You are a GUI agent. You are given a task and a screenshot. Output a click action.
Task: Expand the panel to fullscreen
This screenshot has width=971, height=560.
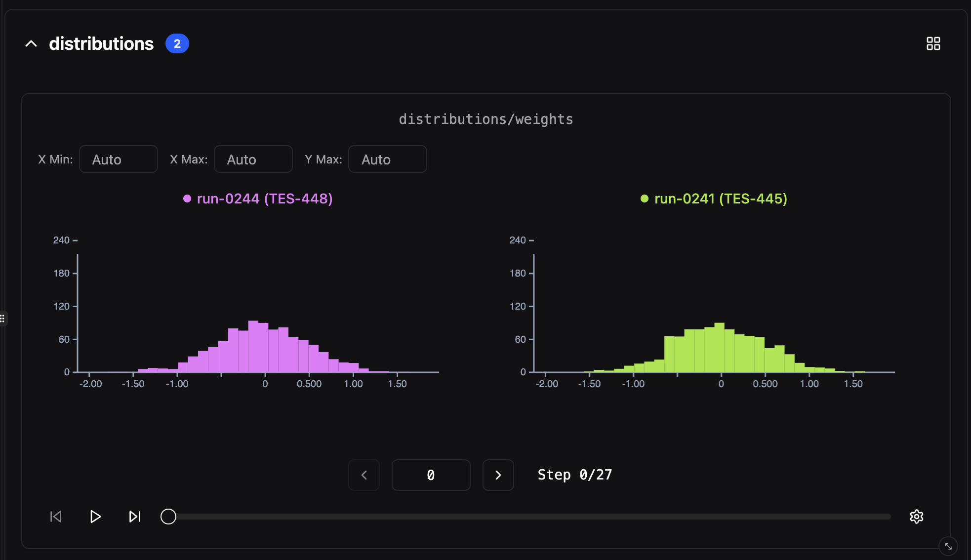click(x=949, y=546)
